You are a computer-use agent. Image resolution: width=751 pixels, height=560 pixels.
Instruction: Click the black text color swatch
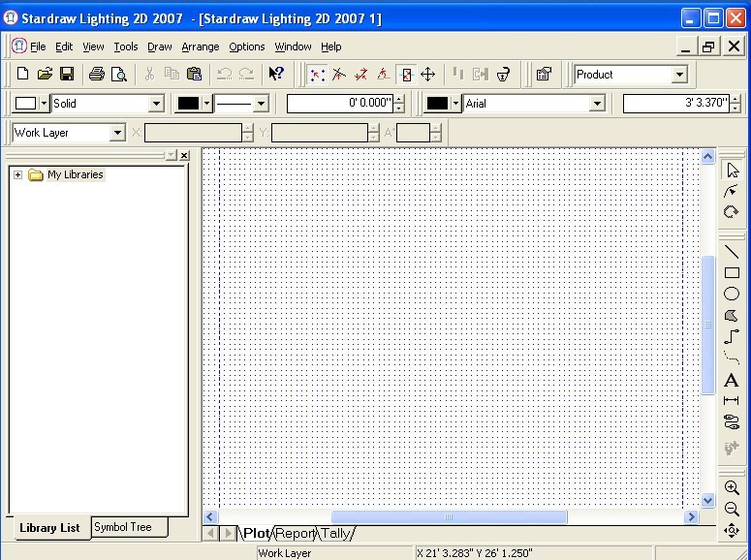click(x=437, y=104)
